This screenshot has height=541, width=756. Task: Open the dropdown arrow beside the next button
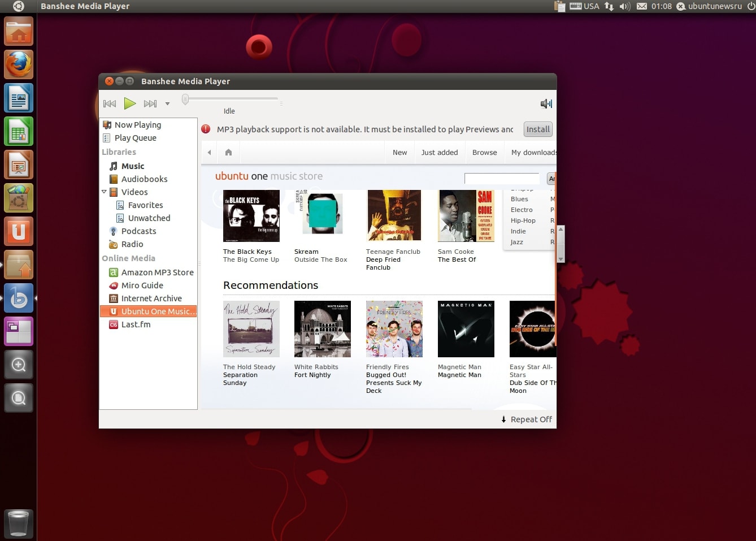[x=167, y=103]
